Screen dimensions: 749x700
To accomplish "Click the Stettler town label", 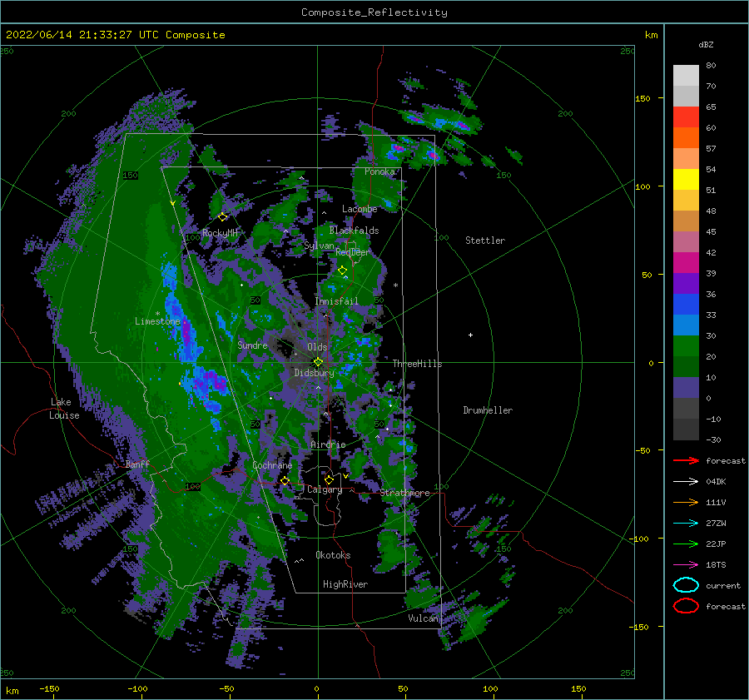I will pyautogui.click(x=485, y=241).
